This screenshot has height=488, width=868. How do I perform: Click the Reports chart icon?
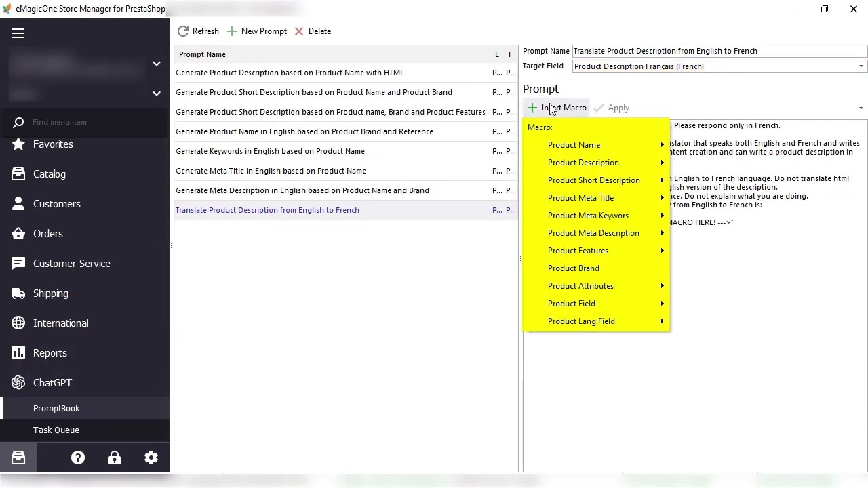pos(18,353)
